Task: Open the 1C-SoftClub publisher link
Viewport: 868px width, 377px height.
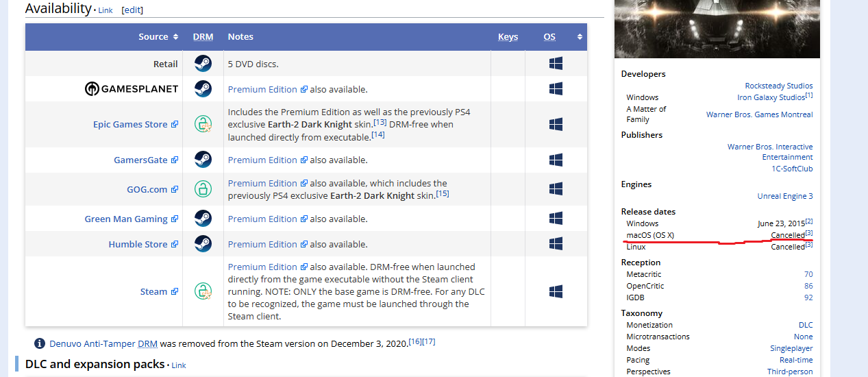Action: (x=792, y=169)
